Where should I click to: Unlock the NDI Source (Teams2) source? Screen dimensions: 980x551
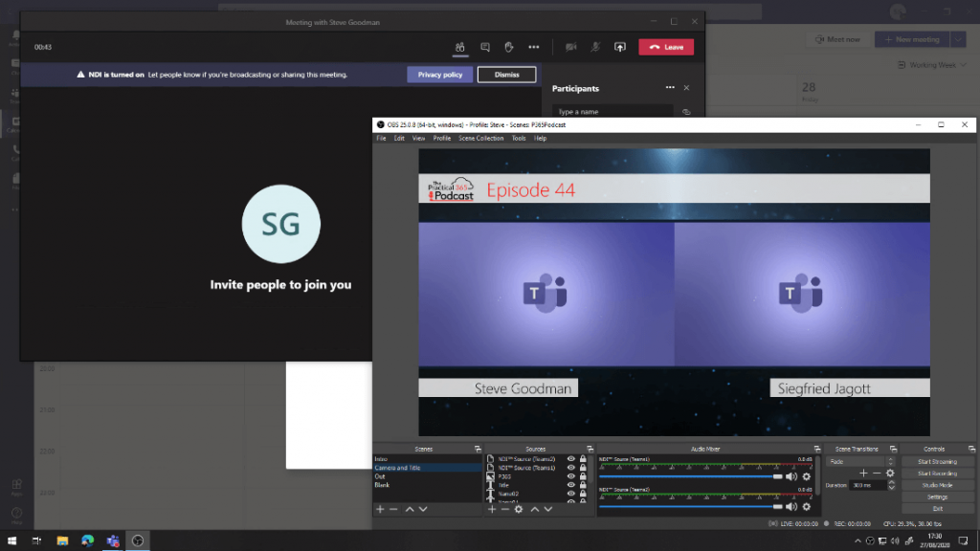coord(583,459)
